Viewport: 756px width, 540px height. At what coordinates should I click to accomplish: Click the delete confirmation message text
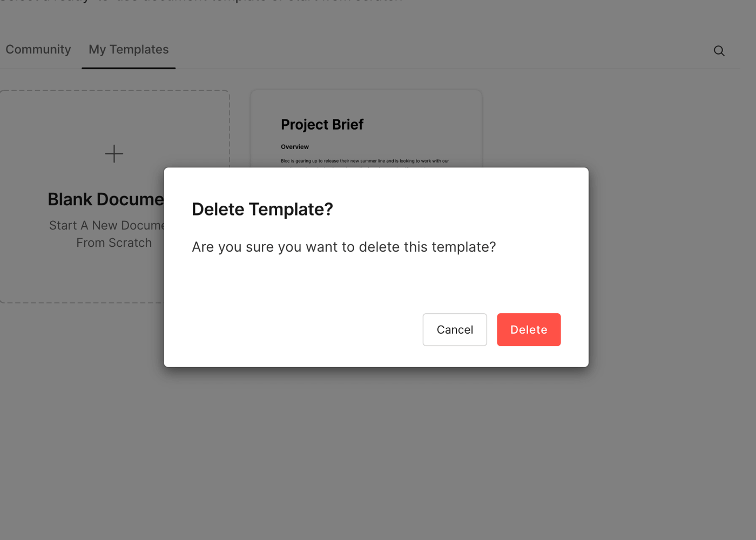(x=343, y=247)
